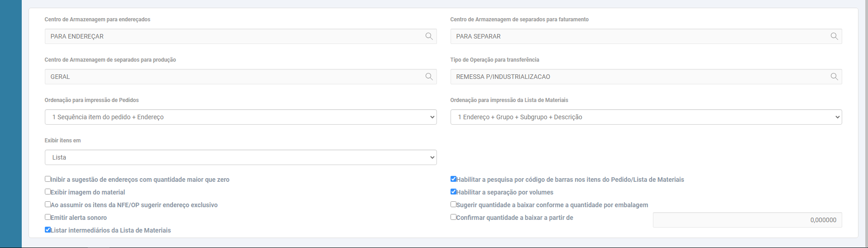Toggle 'Ao assumir os itens da NFE/OP' checkbox

click(48, 204)
